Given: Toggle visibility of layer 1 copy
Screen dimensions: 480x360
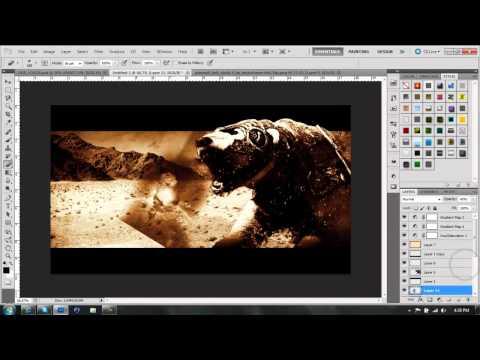Looking at the screenshot, I should point(404,254).
